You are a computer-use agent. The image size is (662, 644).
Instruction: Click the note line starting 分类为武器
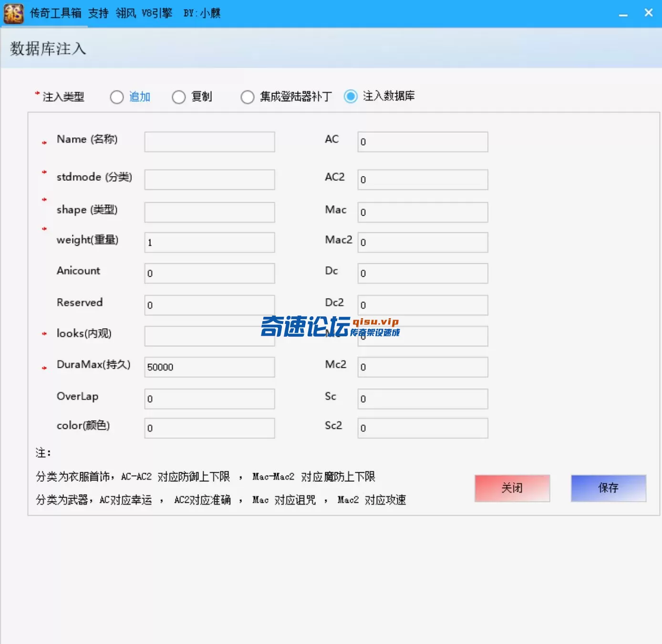click(221, 500)
